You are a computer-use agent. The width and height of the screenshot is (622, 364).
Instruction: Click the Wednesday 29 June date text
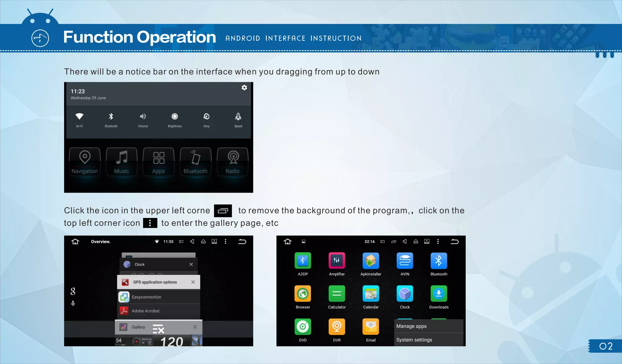coord(88,98)
